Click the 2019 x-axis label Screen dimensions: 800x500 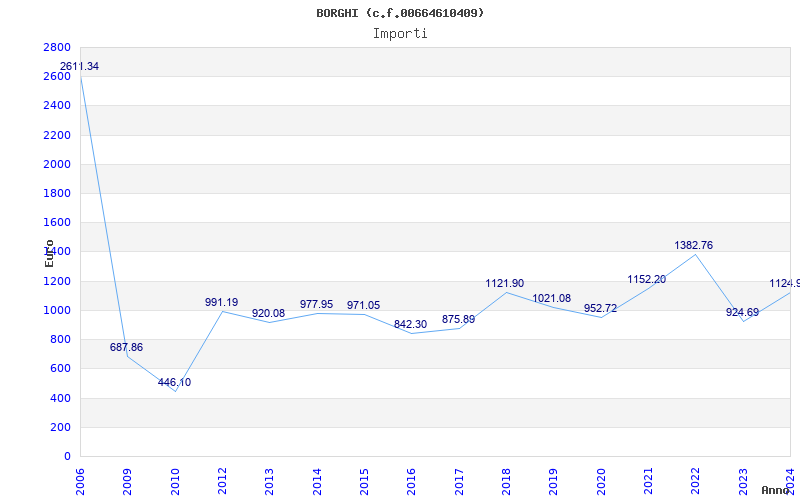554,482
